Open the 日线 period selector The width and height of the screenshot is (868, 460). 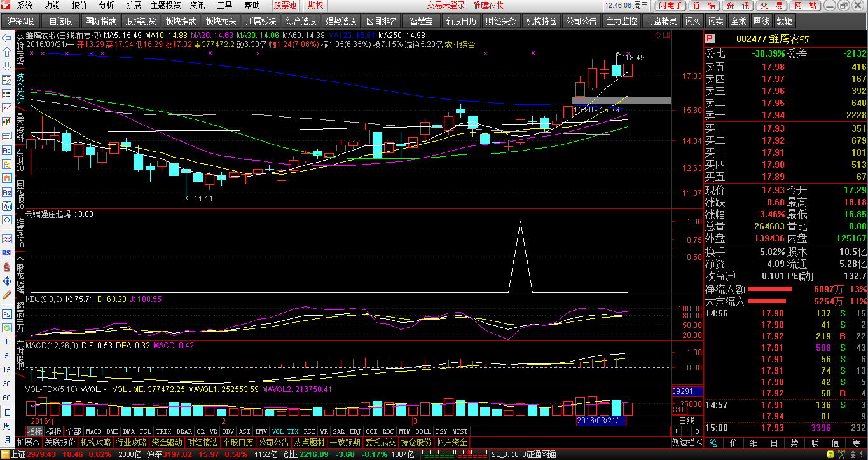coord(687,421)
